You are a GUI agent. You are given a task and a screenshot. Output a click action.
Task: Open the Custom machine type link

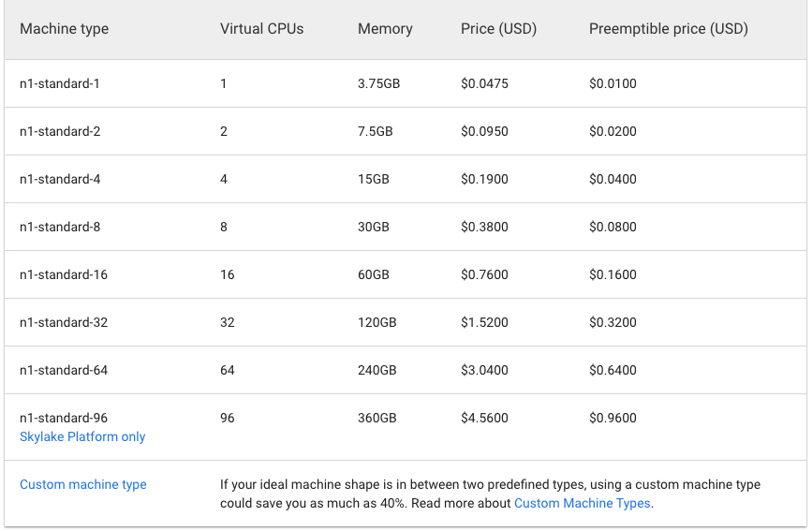coord(82,484)
